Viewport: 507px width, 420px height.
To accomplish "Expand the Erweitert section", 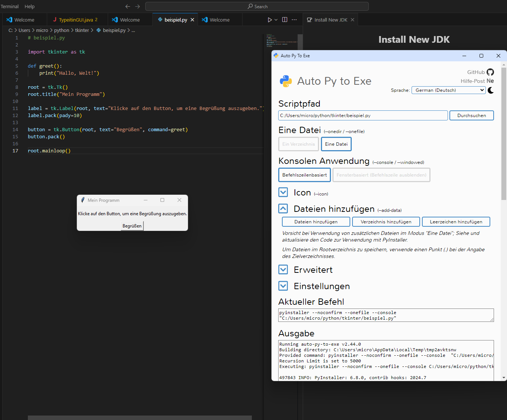I will (283, 270).
